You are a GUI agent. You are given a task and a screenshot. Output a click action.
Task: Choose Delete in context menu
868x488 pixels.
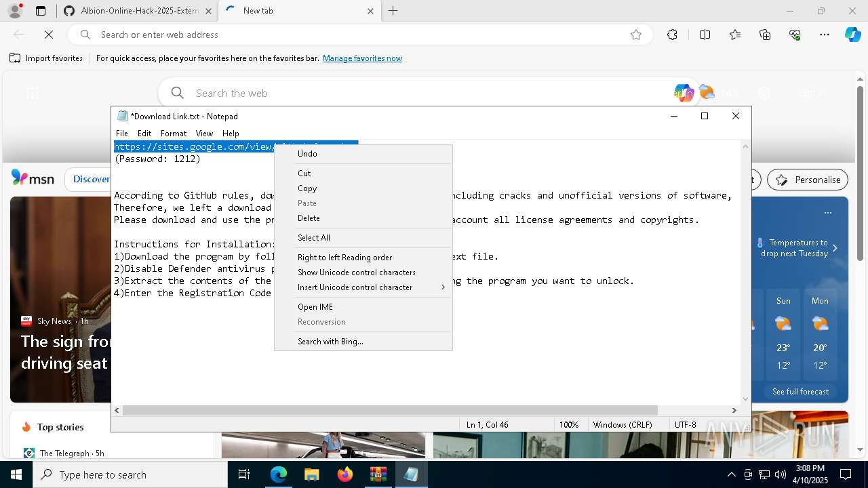363,218
